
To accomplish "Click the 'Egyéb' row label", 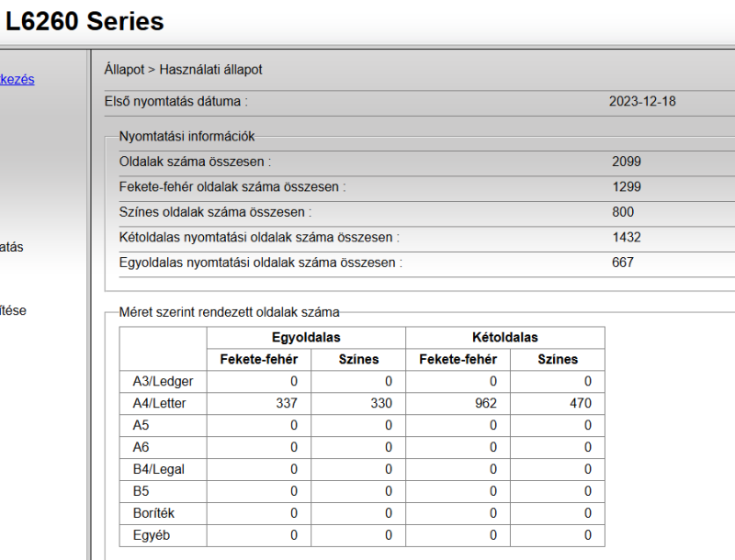I will [x=145, y=535].
